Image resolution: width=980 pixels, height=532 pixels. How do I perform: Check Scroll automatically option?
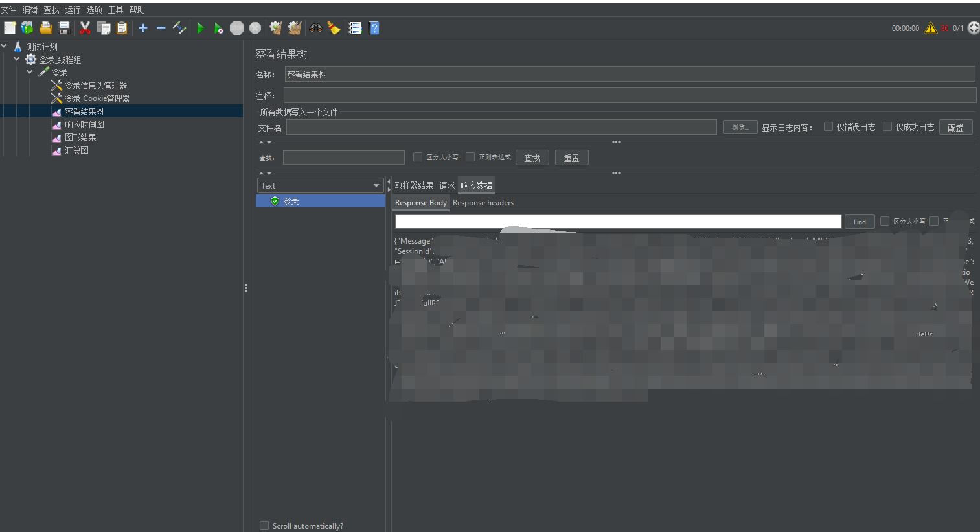pyautogui.click(x=264, y=526)
